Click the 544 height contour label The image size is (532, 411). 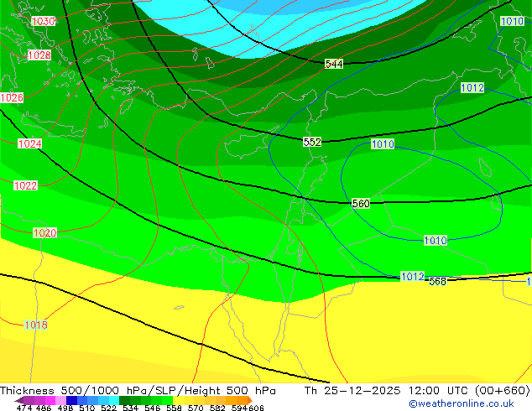(x=334, y=64)
